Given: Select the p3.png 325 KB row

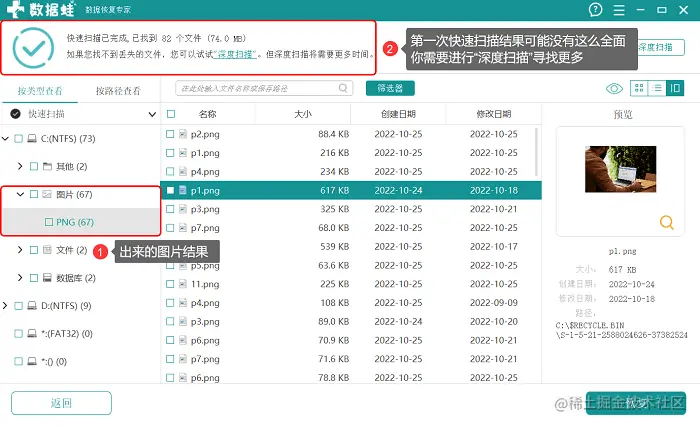Looking at the screenshot, I should tap(351, 209).
